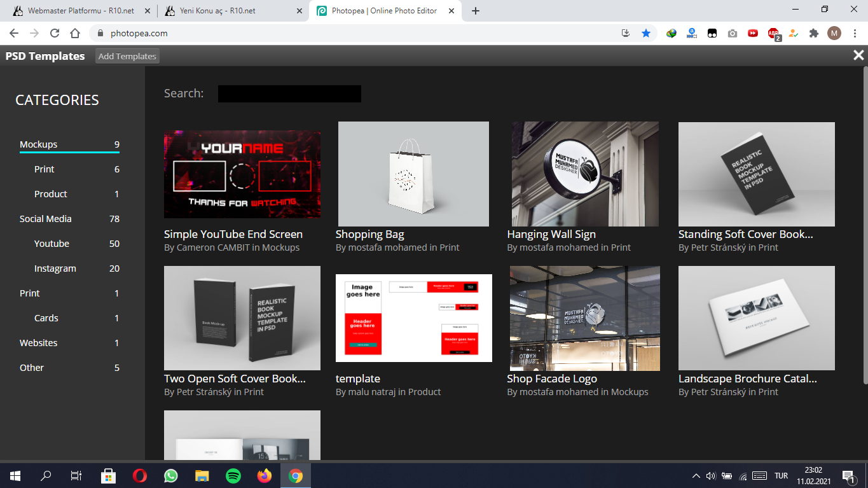Open Spotify from the taskbar
Viewport: 868px width, 488px height.
233,475
